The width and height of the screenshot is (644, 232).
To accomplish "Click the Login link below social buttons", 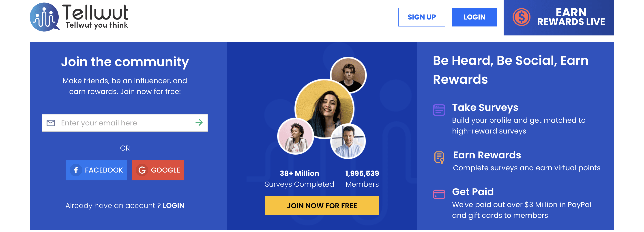I will (x=173, y=206).
